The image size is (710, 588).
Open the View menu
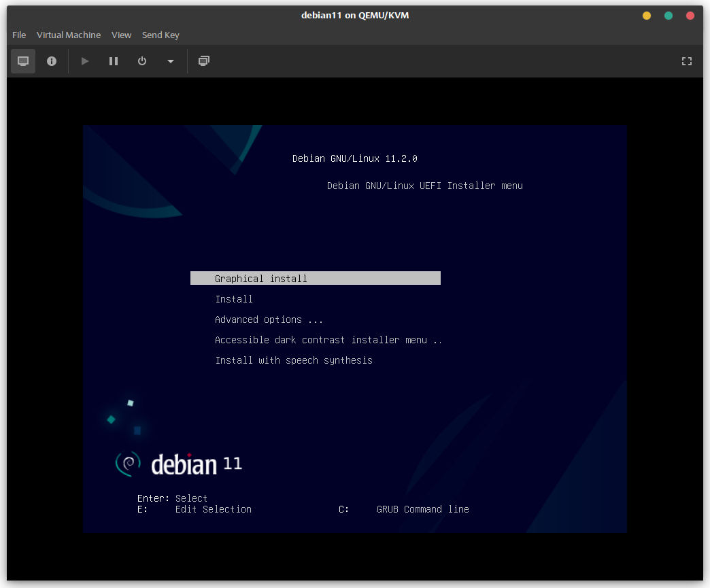(121, 35)
